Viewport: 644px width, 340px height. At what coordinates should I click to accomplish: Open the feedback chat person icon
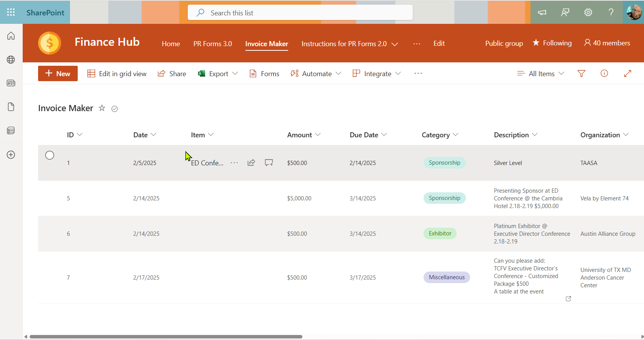click(565, 12)
